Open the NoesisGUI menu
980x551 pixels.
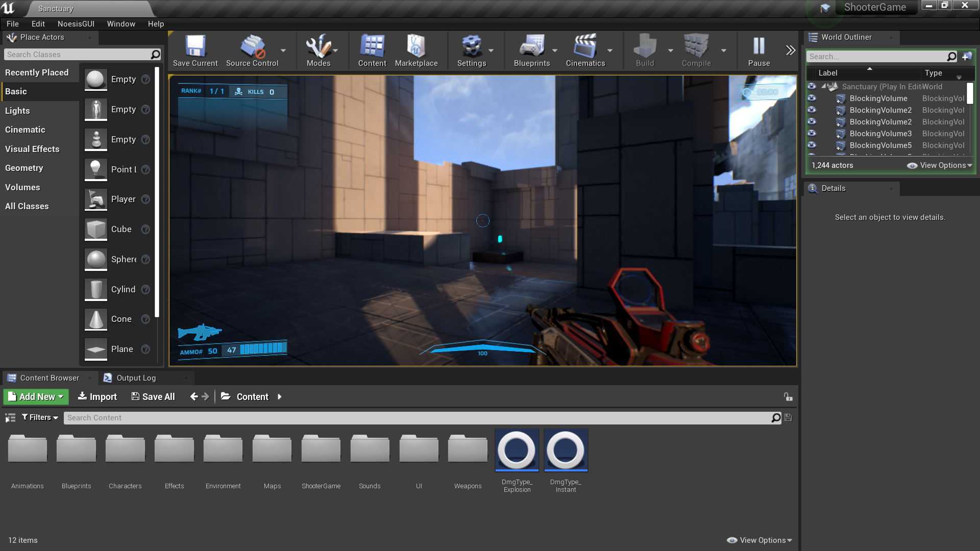coord(76,24)
